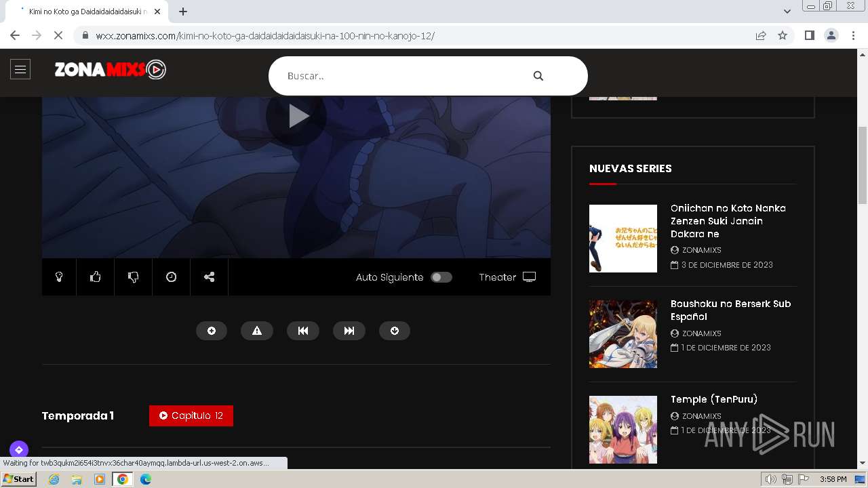Click the volume speaker tray icon
The height and width of the screenshot is (488, 868).
pyautogui.click(x=771, y=479)
